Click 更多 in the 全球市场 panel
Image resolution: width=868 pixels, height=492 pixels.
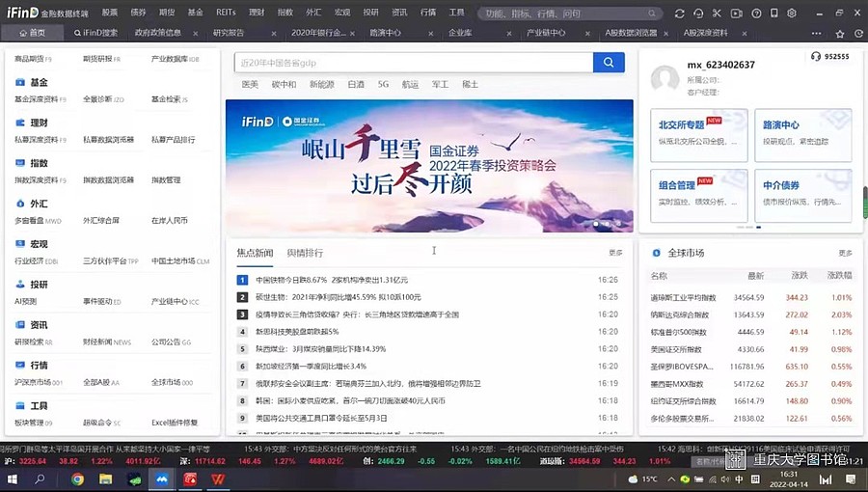(845, 253)
